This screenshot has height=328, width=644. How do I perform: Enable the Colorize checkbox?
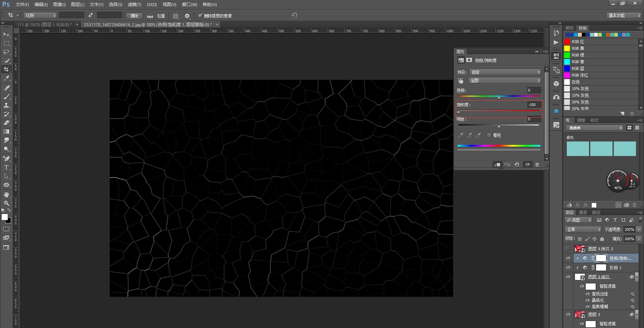pos(489,135)
